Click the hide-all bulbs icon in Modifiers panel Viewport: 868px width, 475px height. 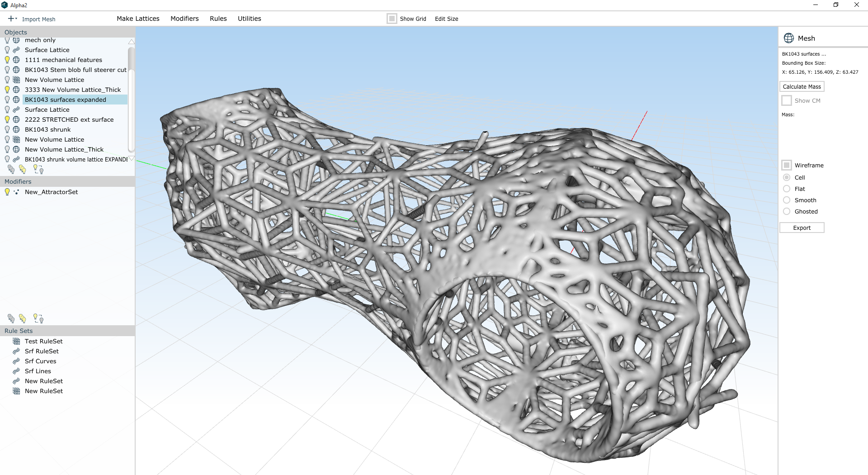coord(11,318)
